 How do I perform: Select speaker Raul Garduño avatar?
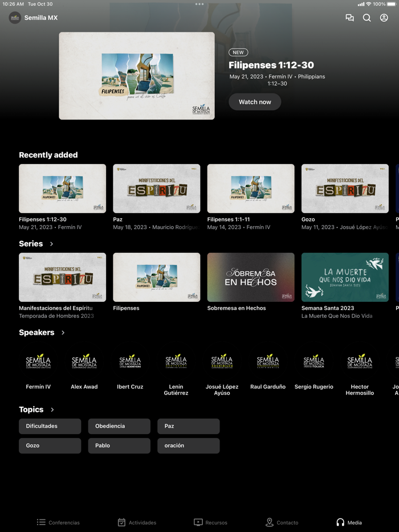click(x=268, y=362)
